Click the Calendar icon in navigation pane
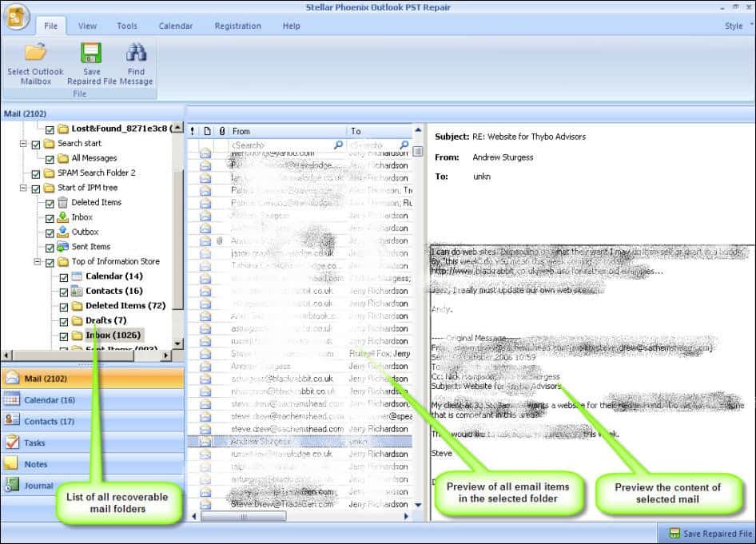The image size is (756, 544). pos(11,399)
